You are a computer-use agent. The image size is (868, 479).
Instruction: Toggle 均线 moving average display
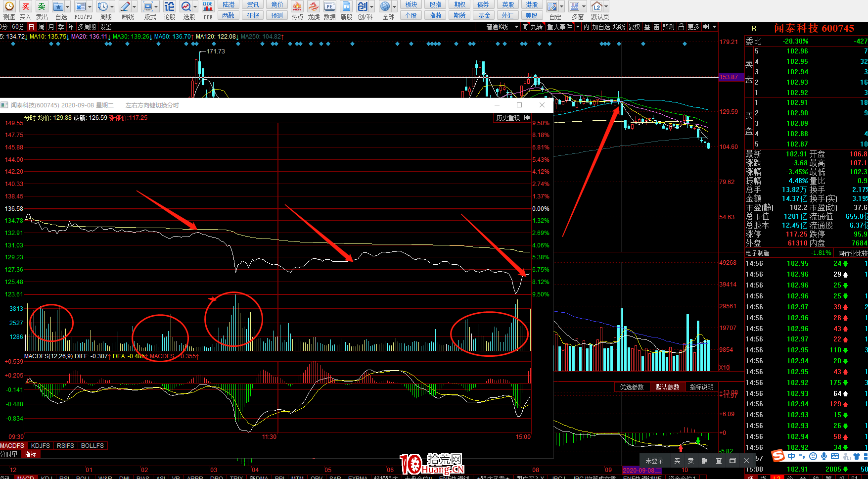(619, 27)
